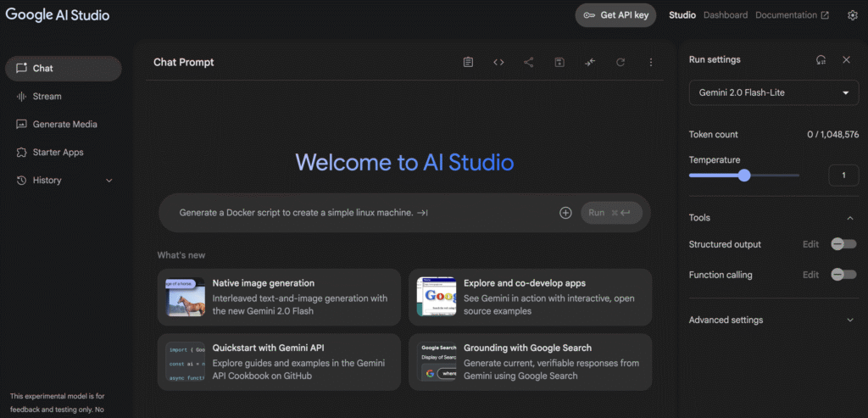Click the History clock icon
This screenshot has width=868, height=418.
21,181
